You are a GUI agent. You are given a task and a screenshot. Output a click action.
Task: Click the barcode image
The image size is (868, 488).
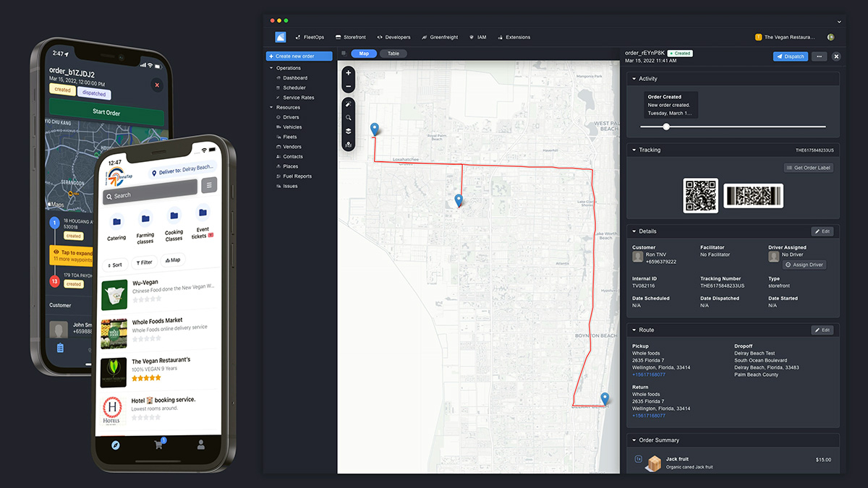(x=753, y=196)
